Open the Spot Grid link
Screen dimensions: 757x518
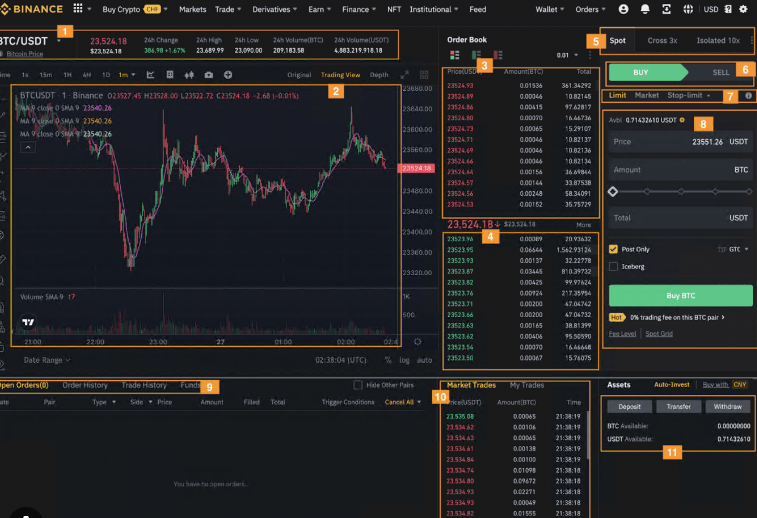(x=659, y=334)
